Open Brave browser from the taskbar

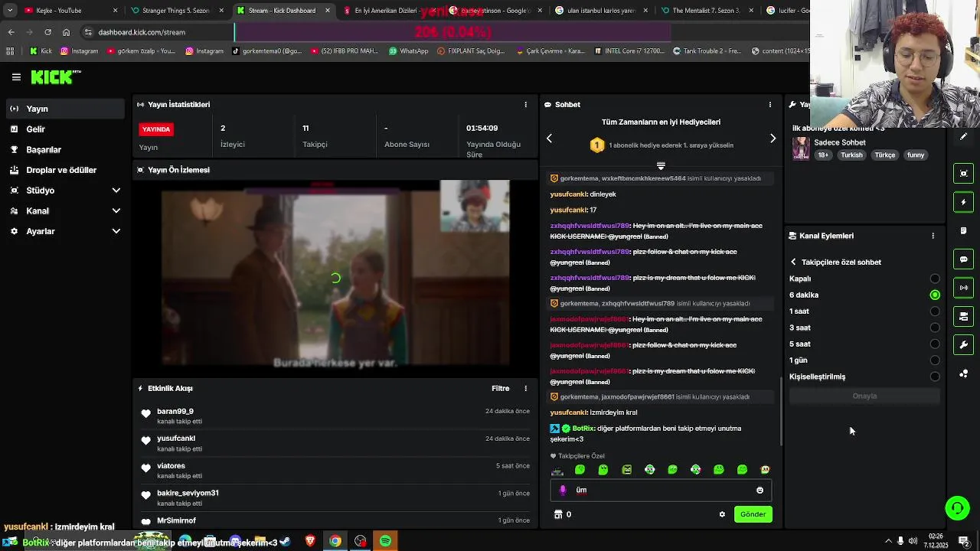(310, 541)
